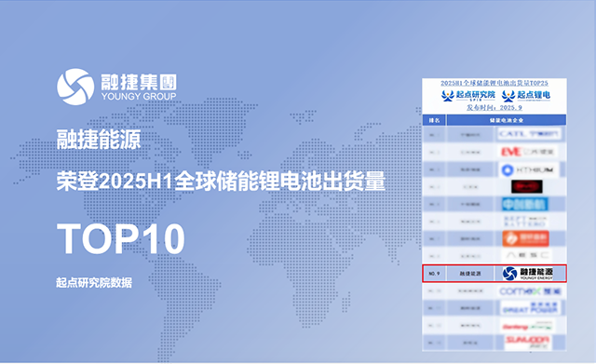596x364 pixels.
Task: Click the YOUNGY GROUP English text
Action: pos(139,97)
